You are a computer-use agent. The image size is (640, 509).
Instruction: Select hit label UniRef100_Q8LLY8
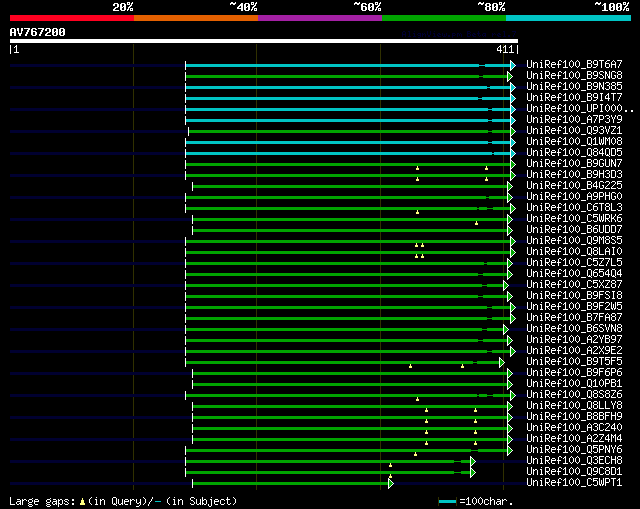(x=574, y=406)
